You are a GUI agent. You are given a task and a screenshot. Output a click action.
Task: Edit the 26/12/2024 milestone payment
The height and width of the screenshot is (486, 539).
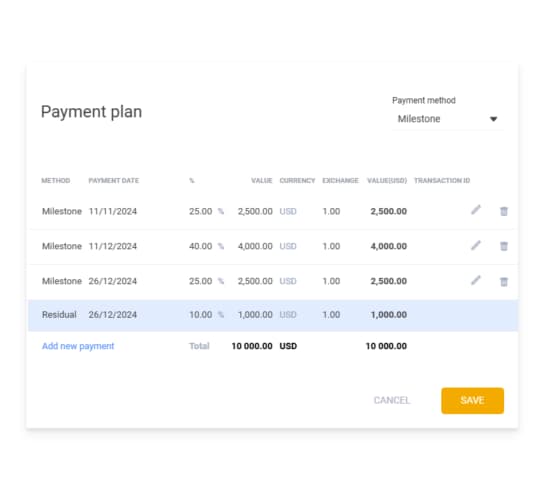coord(476,280)
